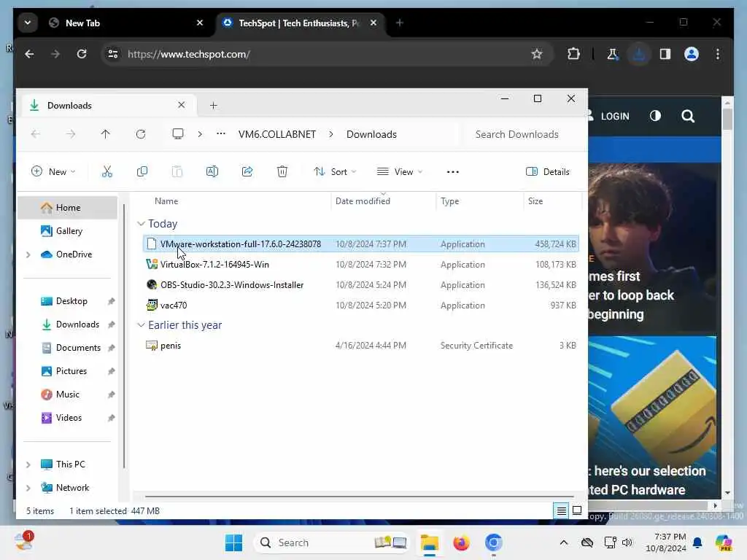Select the vac470 file
This screenshot has width=747, height=560.
tap(360, 306)
